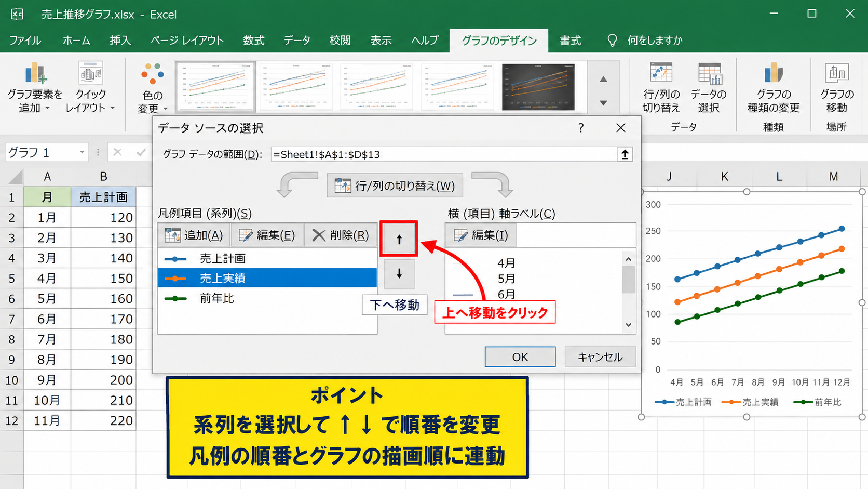Close the データ ソースの選択 dialog
The image size is (868, 489).
coord(620,128)
